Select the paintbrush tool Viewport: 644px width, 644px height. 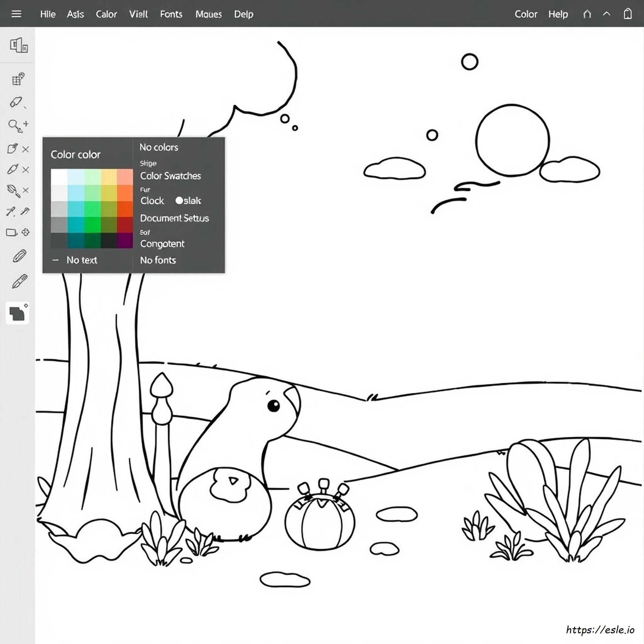(x=13, y=191)
